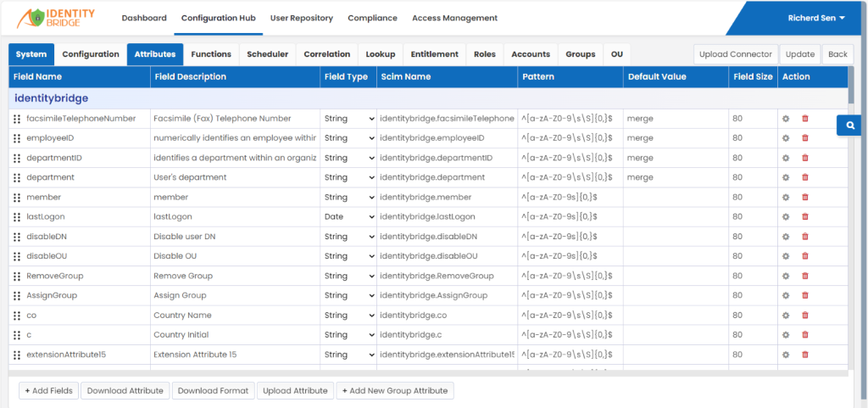Click drag handle of co row

pos(17,316)
